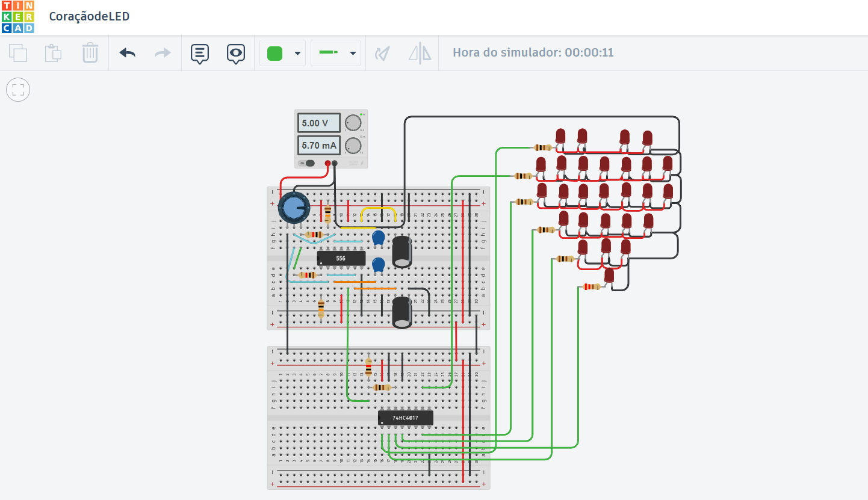
Task: Select the top-left LED of heart
Action: (561, 138)
